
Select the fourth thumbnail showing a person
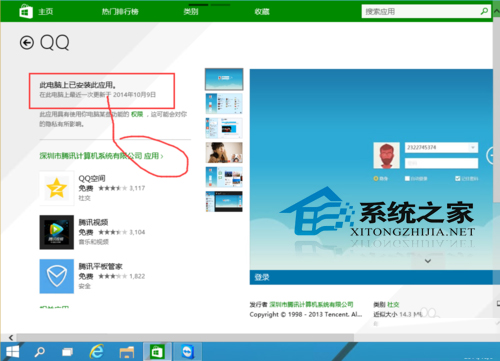click(224, 152)
